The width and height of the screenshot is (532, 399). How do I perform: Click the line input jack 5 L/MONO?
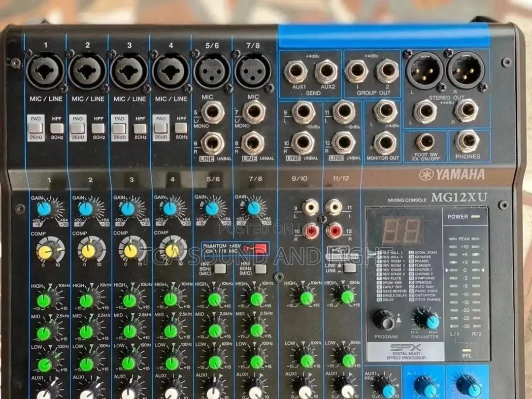click(x=212, y=112)
